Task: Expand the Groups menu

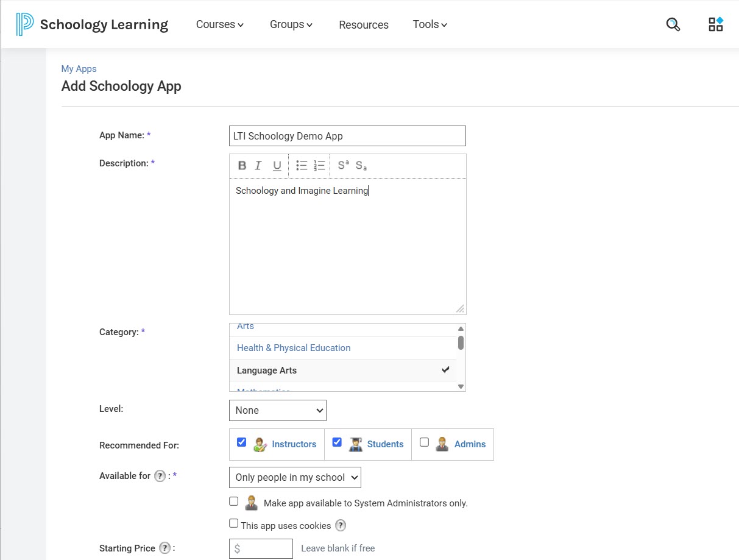Action: click(x=291, y=24)
